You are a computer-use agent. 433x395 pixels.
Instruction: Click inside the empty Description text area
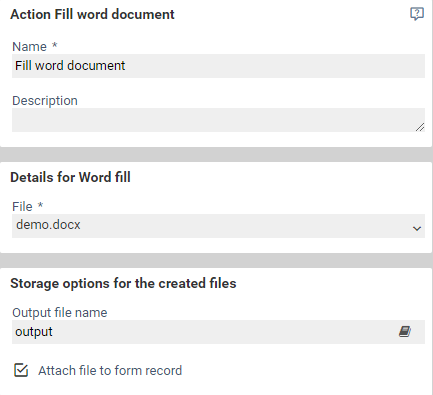[x=218, y=120]
